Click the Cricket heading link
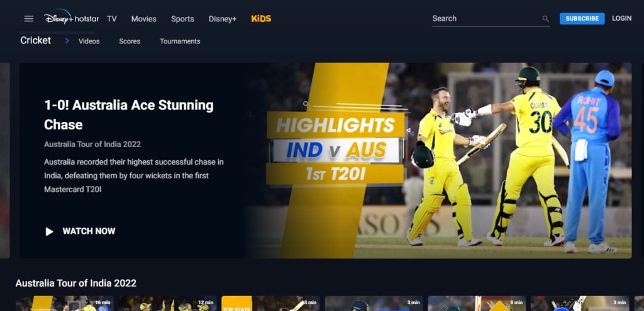Image resolution: width=644 pixels, height=311 pixels. click(x=36, y=40)
